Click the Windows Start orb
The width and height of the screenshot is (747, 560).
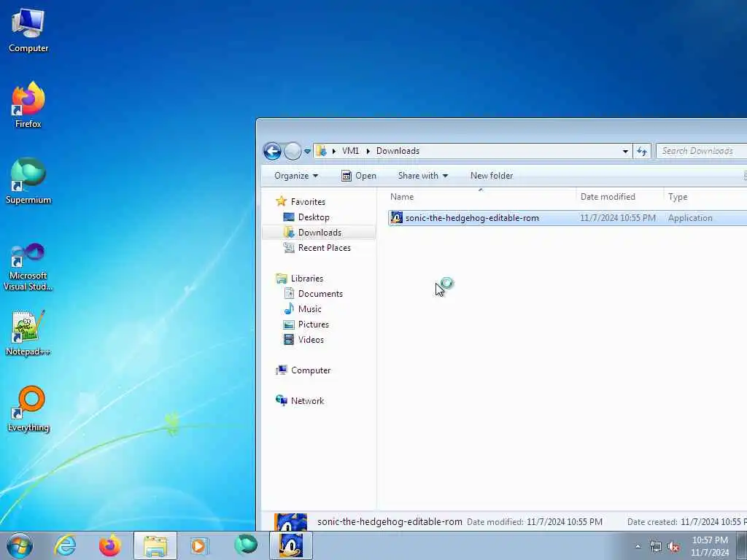click(20, 545)
